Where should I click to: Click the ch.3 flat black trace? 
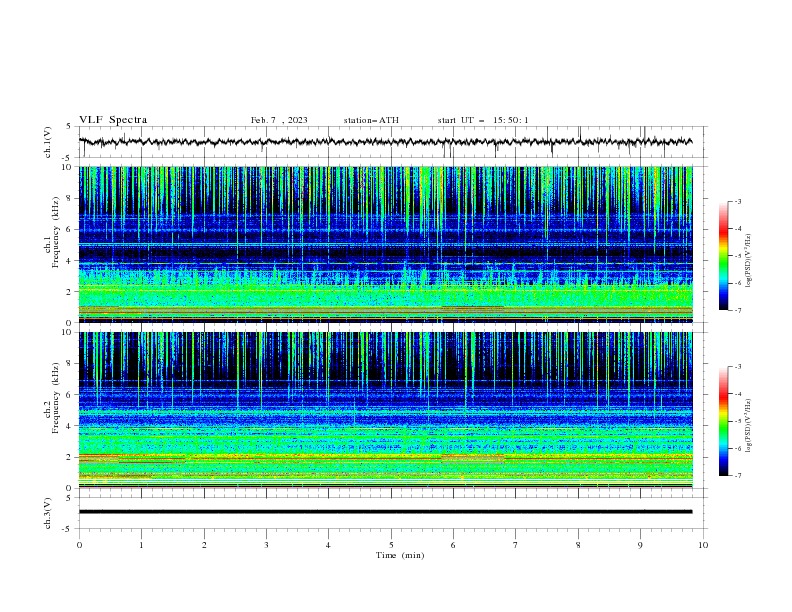click(386, 512)
